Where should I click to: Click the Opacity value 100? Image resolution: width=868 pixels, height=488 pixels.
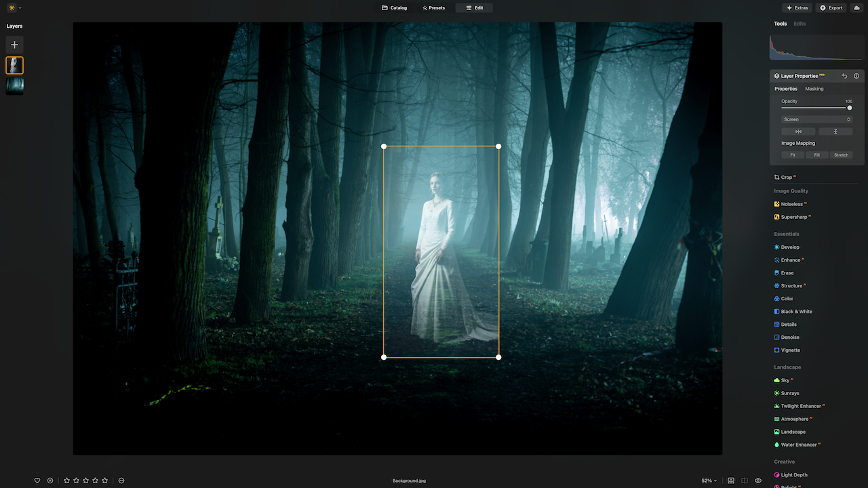(x=848, y=101)
